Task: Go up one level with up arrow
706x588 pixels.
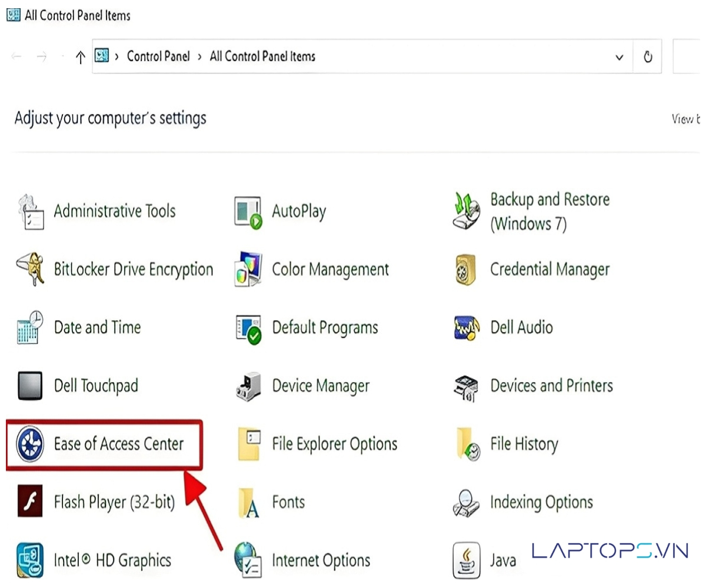Action: [x=81, y=57]
